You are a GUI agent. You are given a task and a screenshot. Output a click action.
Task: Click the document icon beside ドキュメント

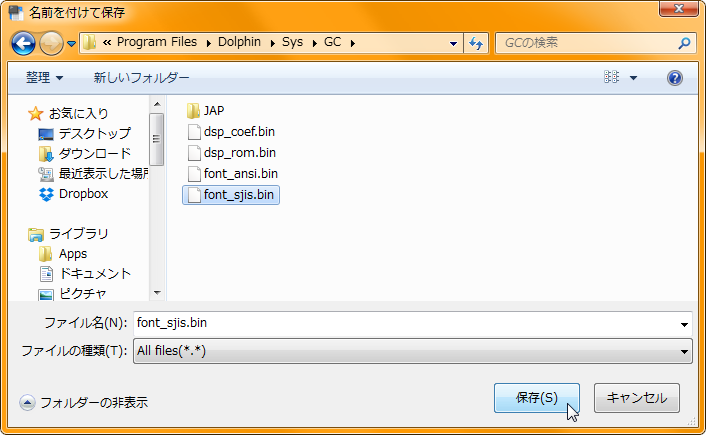point(46,274)
